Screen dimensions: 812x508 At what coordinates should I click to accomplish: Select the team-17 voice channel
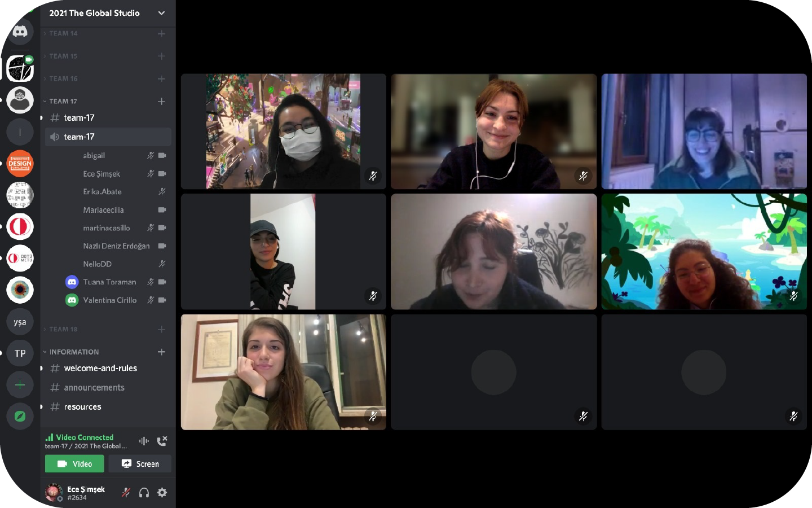coord(108,137)
